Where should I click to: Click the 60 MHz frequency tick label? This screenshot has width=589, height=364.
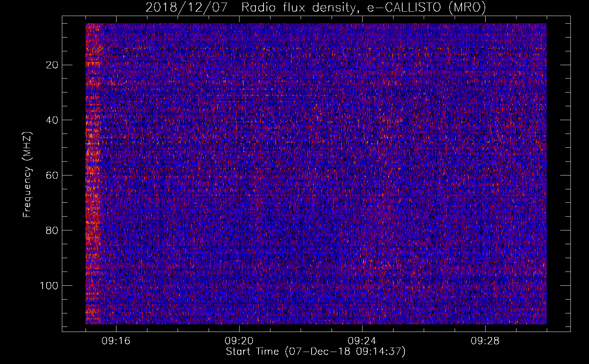[52, 175]
